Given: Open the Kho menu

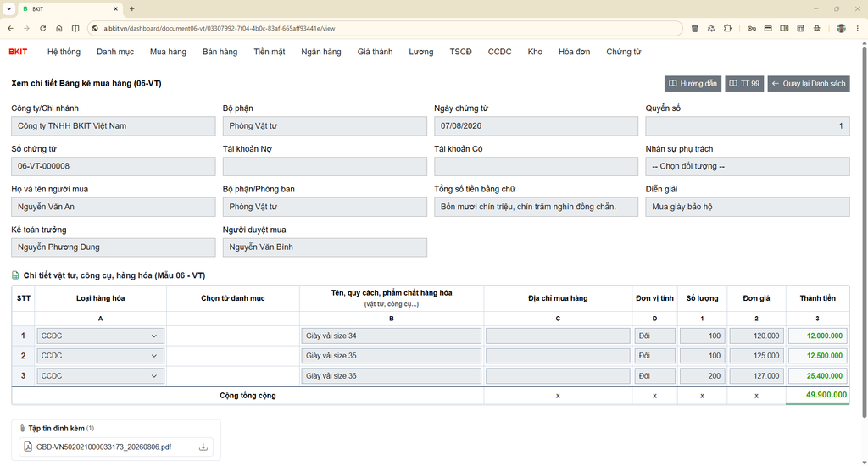Looking at the screenshot, I should coord(535,52).
